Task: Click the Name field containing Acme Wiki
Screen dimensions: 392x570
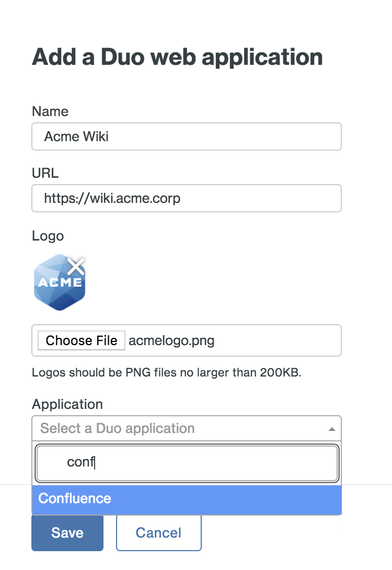Action: pyautogui.click(x=187, y=136)
